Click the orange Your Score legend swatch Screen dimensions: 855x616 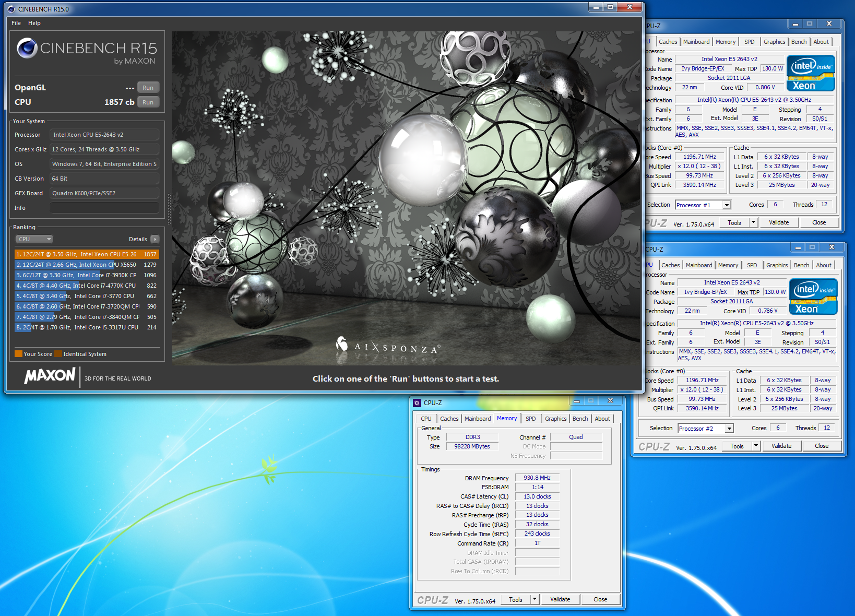click(18, 354)
